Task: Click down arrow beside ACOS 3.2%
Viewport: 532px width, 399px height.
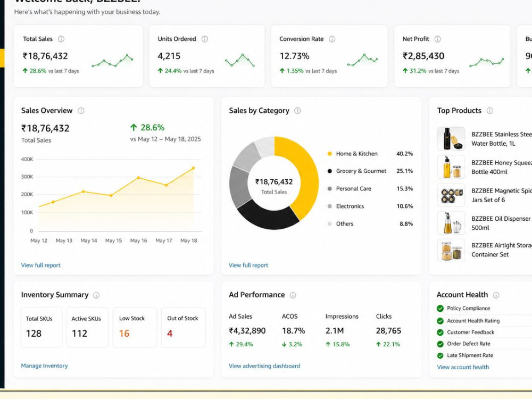Action: 284,344
